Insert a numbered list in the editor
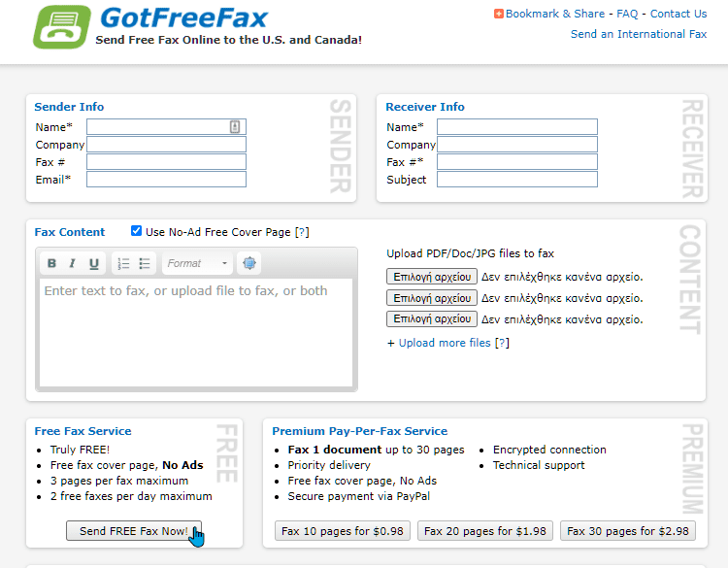This screenshot has height=568, width=728. 123,263
